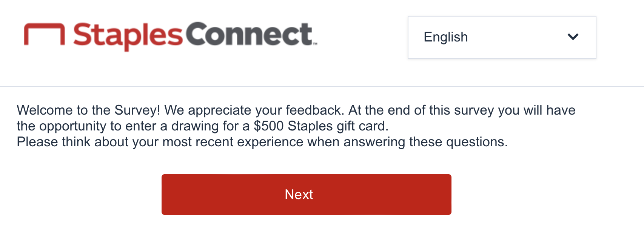Click the downward chevron in the language box

tap(573, 37)
